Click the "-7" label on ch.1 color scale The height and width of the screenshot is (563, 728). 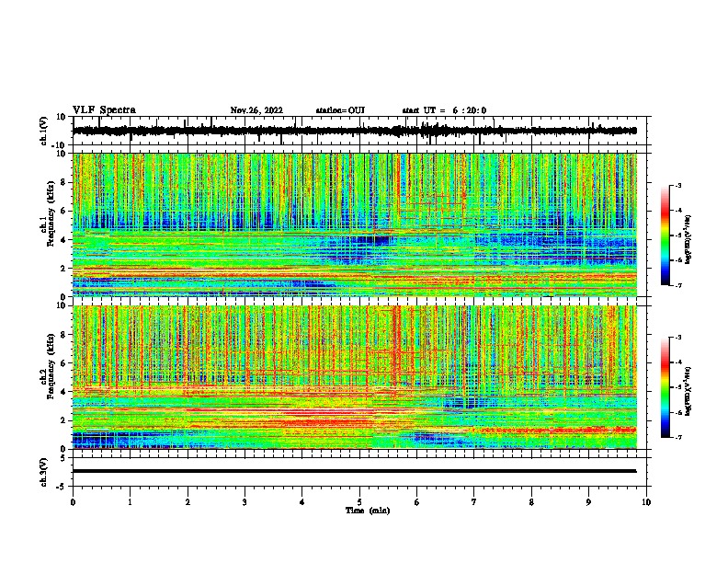click(x=677, y=285)
